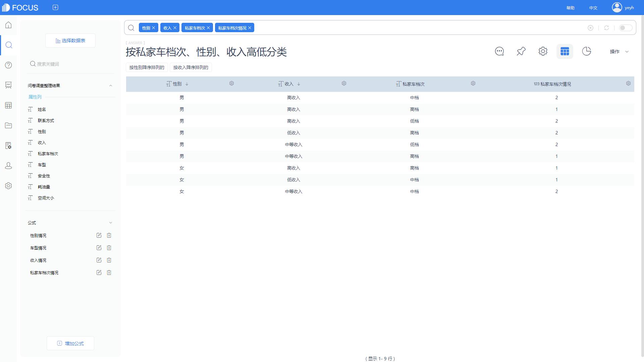Open the 帮助 menu

pyautogui.click(x=570, y=7)
